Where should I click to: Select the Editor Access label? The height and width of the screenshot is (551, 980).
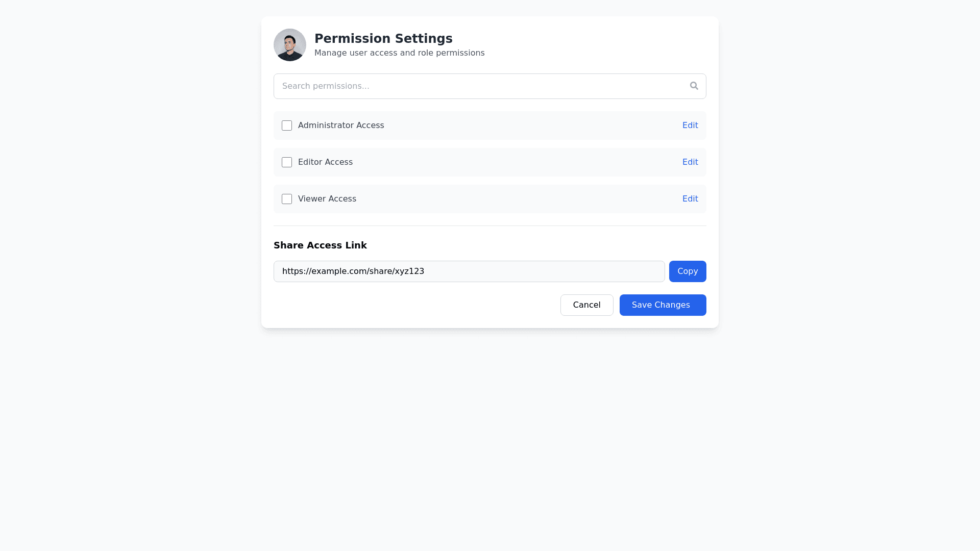325,162
